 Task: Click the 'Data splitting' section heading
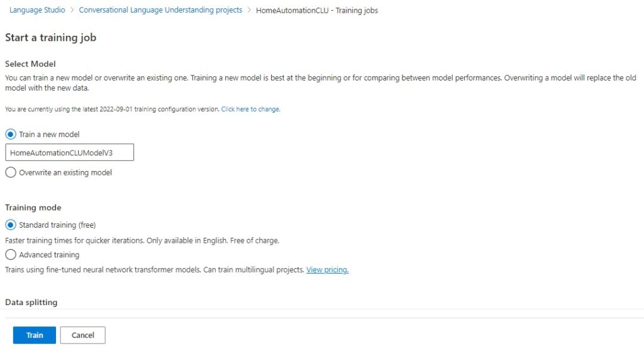[x=31, y=303]
